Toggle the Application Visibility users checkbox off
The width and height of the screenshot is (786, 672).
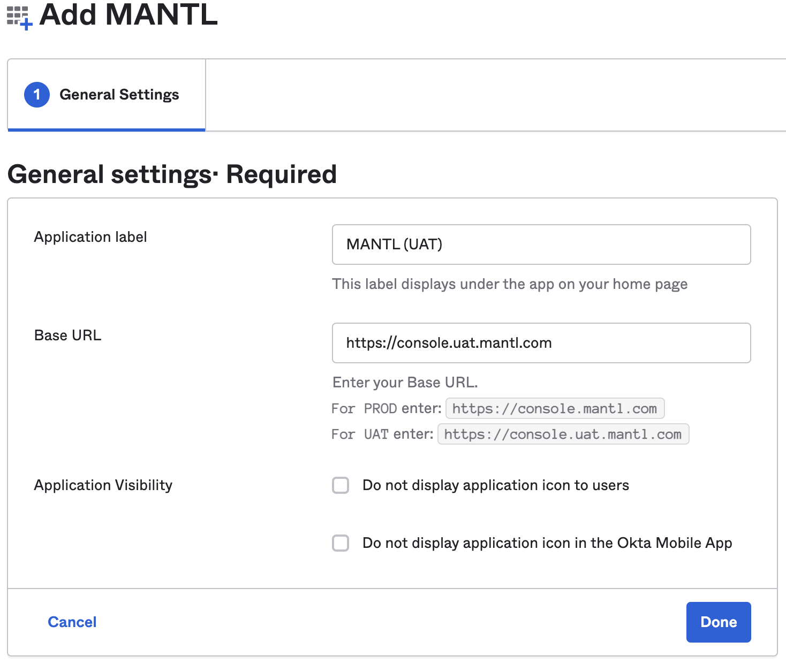click(340, 485)
